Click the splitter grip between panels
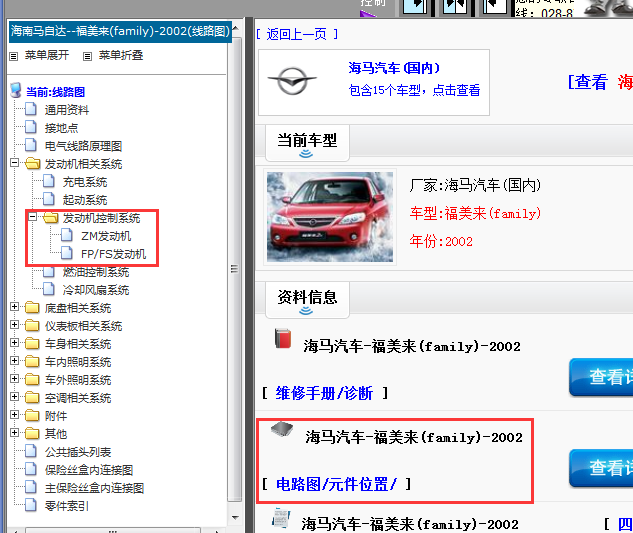Viewport: 633px width, 533px height. click(x=234, y=269)
